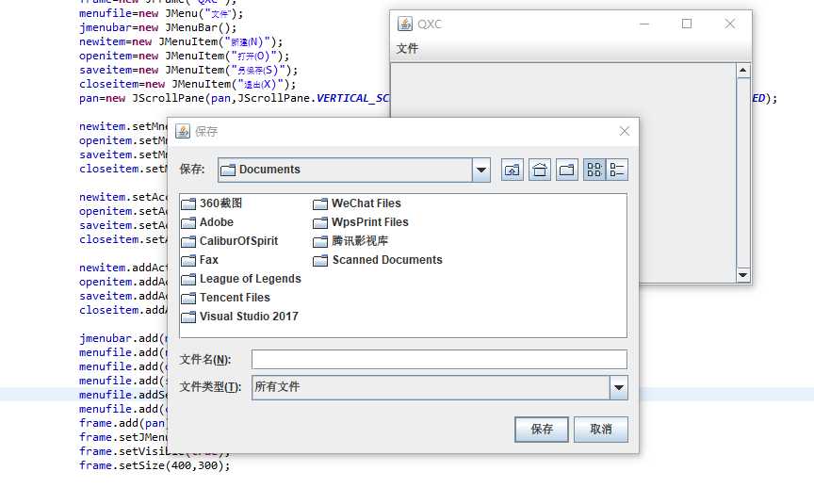Select the WpsPrint Files folder
Viewport: 814px width, 504px height.
coord(361,222)
